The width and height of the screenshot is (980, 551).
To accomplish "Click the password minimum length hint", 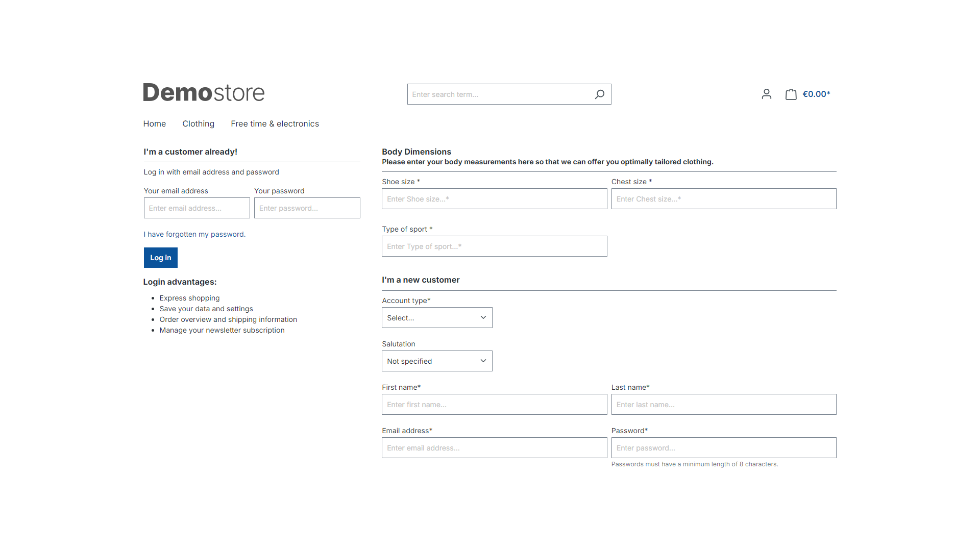I will click(x=695, y=464).
